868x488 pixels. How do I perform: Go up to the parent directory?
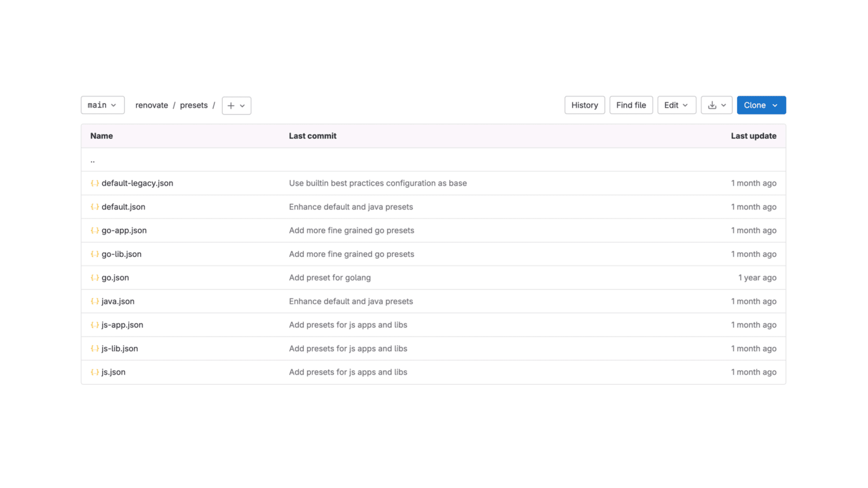pyautogui.click(x=93, y=160)
